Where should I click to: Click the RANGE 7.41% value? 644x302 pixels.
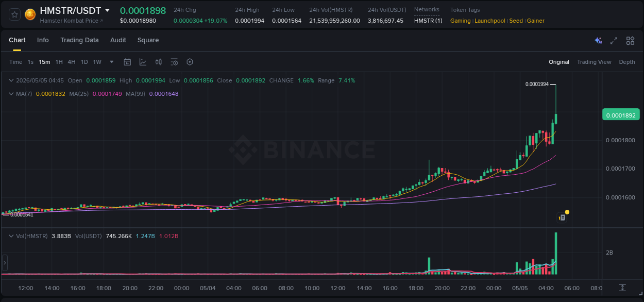click(x=346, y=80)
